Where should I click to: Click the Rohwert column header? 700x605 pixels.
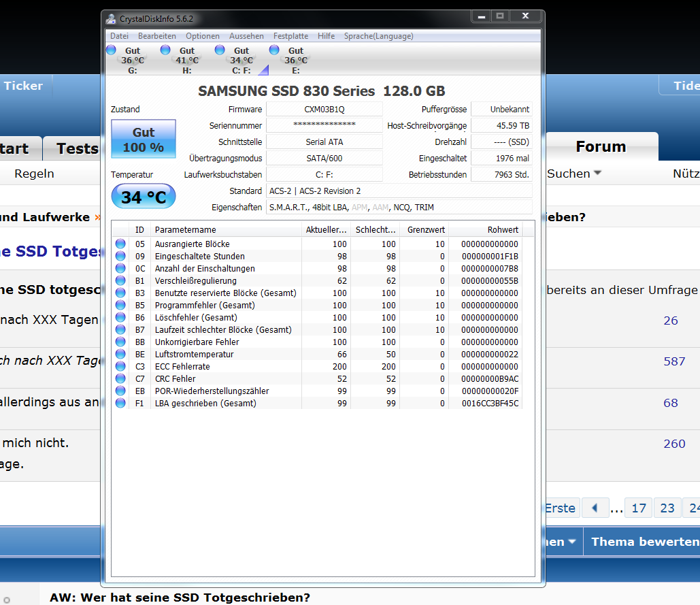485,230
